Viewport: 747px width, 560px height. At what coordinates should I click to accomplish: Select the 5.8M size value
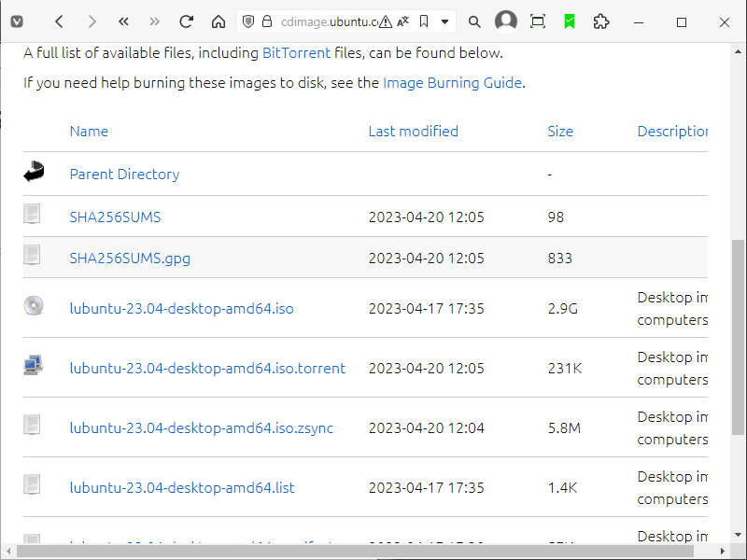564,428
